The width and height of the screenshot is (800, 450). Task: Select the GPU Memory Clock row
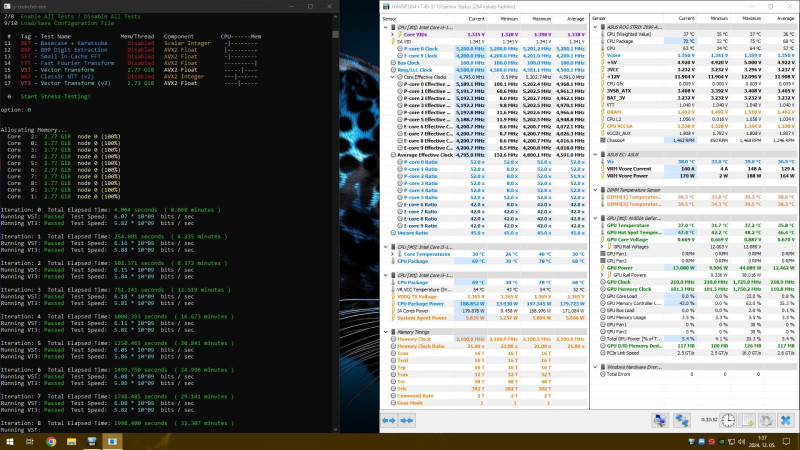[x=694, y=289]
